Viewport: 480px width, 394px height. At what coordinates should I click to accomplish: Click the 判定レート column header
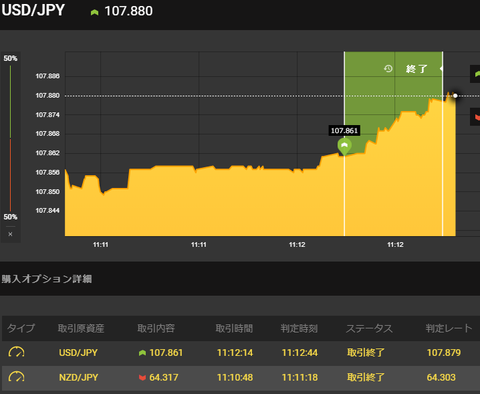pyautogui.click(x=449, y=328)
